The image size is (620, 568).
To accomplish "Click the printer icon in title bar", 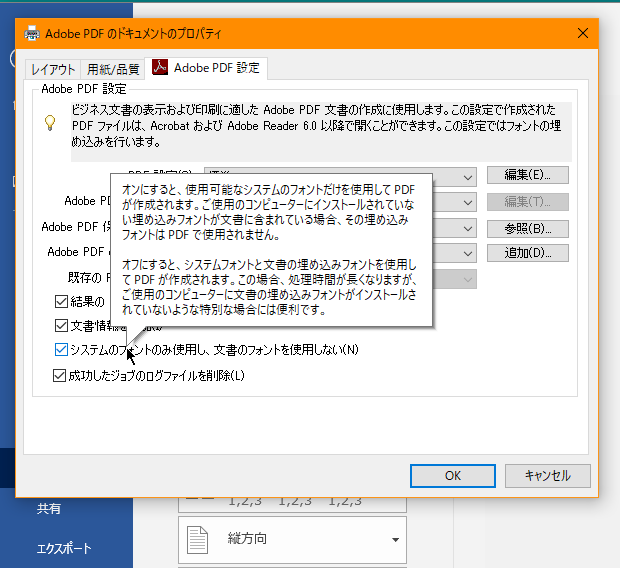I will click(32, 34).
